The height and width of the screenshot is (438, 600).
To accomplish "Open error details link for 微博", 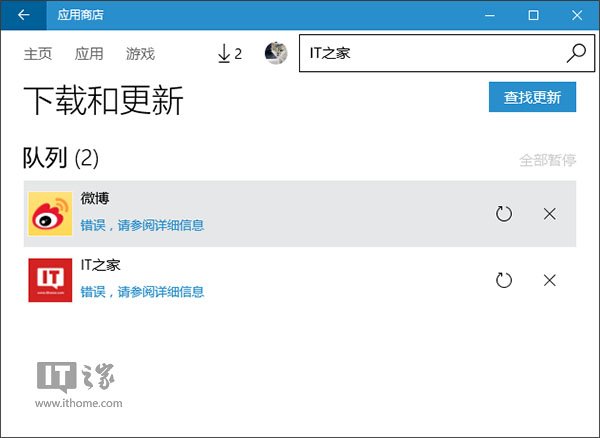I will click(x=142, y=225).
